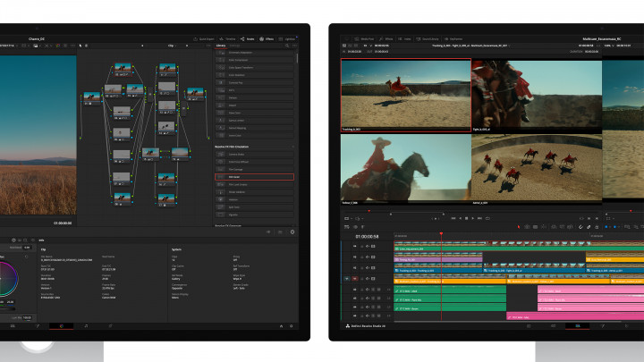Click the search icon in effects library
This screenshot has height=362, width=644.
(287, 46)
